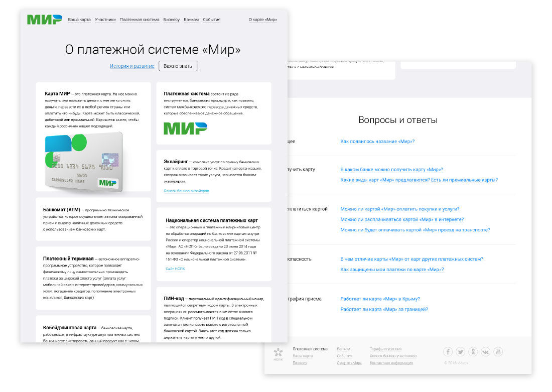The width and height of the screenshot is (552, 392).
Task: Open 'Тарифы и условия' footer link
Action: point(385,349)
